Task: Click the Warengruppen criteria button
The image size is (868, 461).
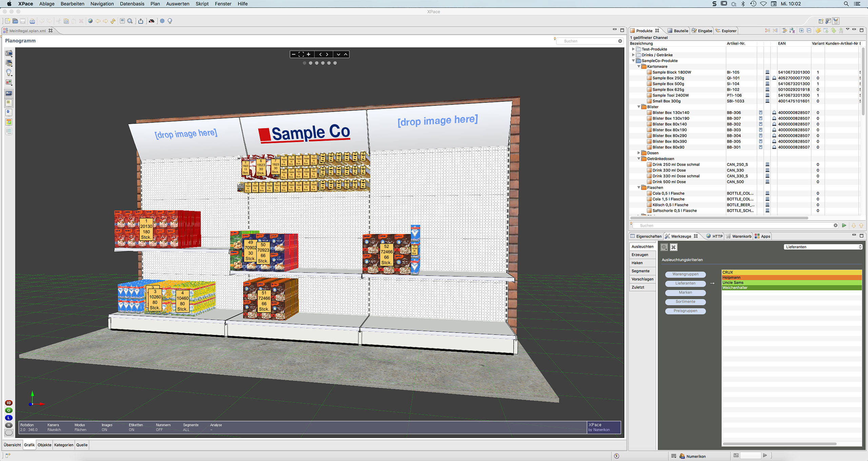Action: 685,274
